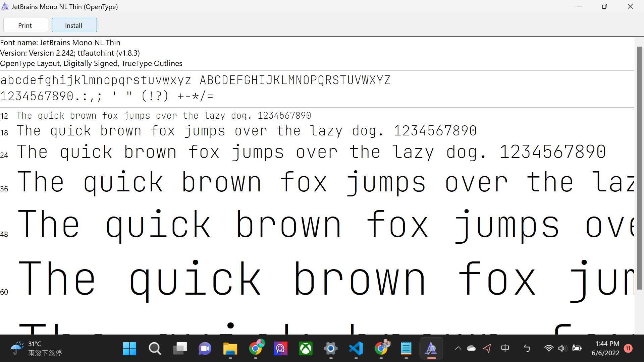Minimize the font viewer window

[579, 6]
